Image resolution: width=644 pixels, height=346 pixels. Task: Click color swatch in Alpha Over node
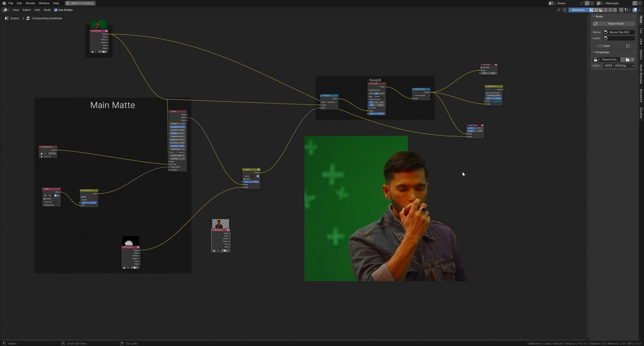pos(497,101)
